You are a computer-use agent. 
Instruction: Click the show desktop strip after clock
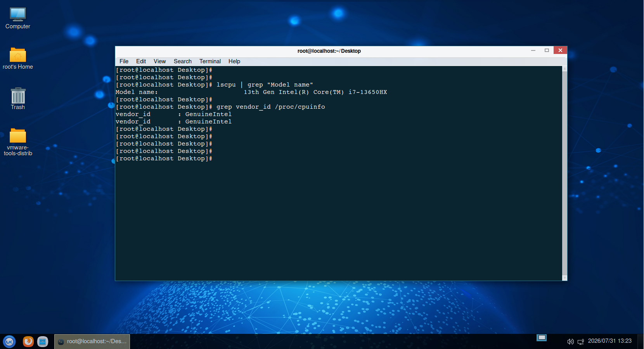pyautogui.click(x=641, y=342)
